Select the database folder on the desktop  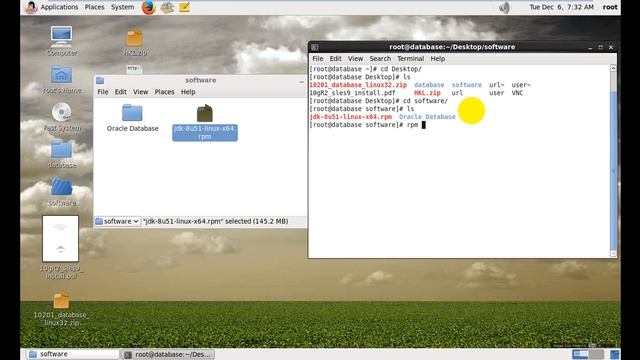coord(62,154)
